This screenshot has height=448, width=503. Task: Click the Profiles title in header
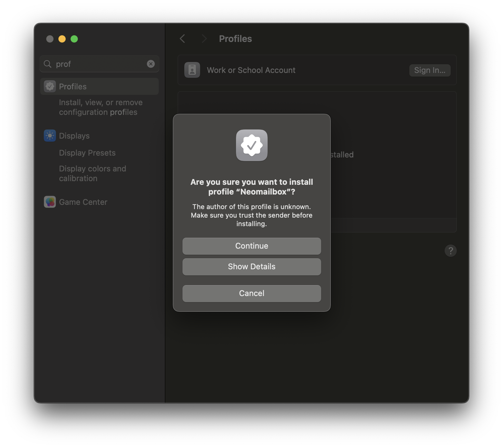[235, 39]
